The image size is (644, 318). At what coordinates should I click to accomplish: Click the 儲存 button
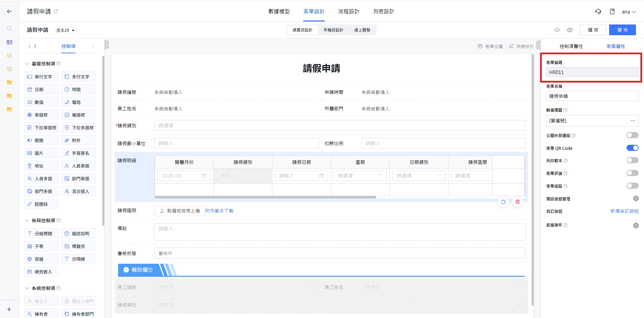click(x=593, y=30)
